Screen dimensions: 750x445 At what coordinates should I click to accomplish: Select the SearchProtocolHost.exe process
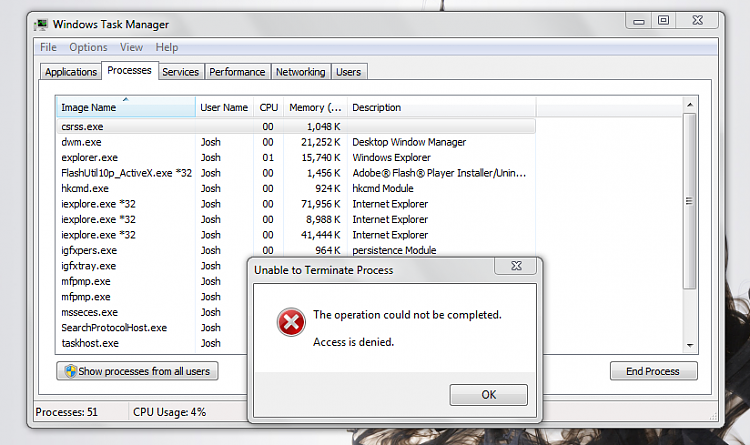coord(114,328)
